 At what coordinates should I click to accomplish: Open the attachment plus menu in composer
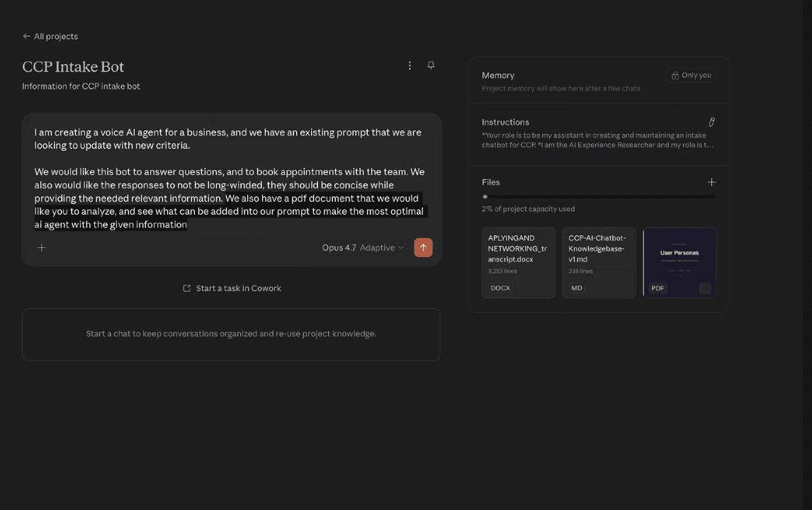[x=41, y=247]
